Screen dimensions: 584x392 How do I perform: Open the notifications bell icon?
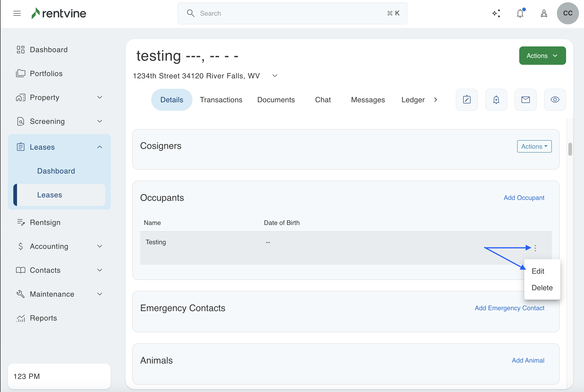(520, 13)
